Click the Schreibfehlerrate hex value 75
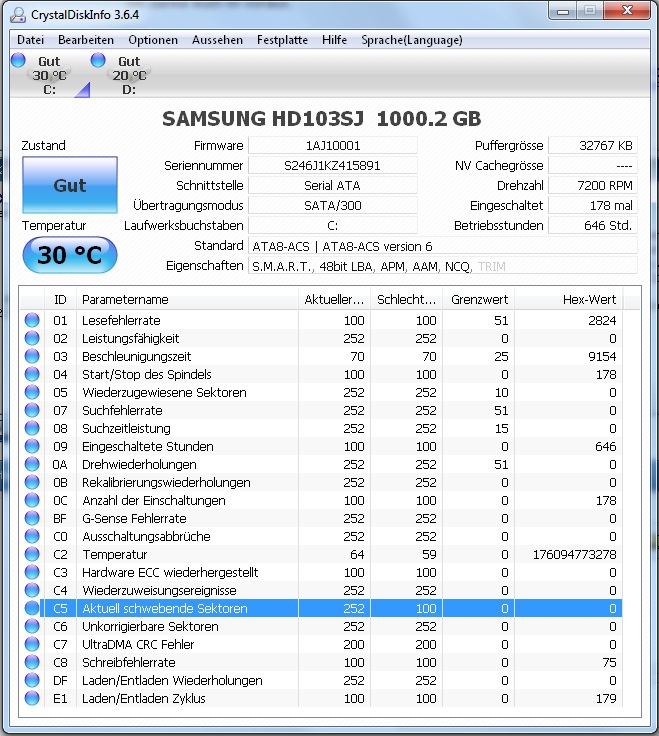The width and height of the screenshot is (659, 736). [x=609, y=662]
